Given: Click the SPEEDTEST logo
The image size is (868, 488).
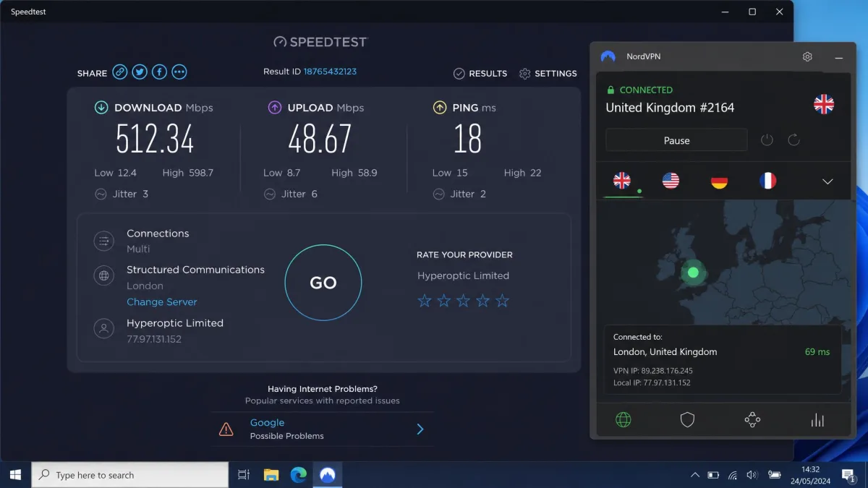Looking at the screenshot, I should click(320, 42).
